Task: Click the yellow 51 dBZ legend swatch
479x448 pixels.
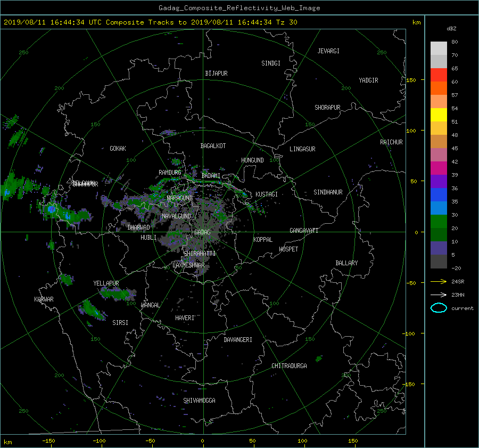Action: [x=439, y=115]
